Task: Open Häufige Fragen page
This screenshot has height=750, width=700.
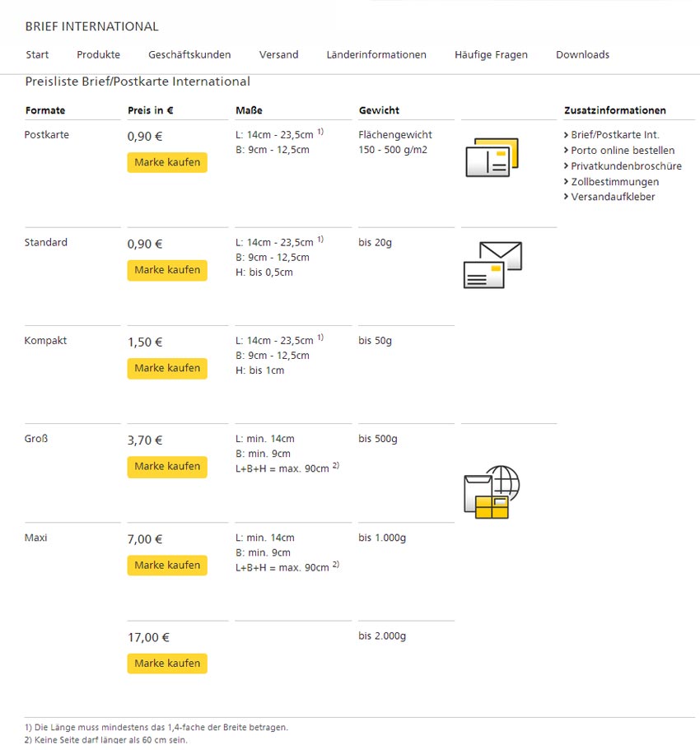Action: point(491,54)
